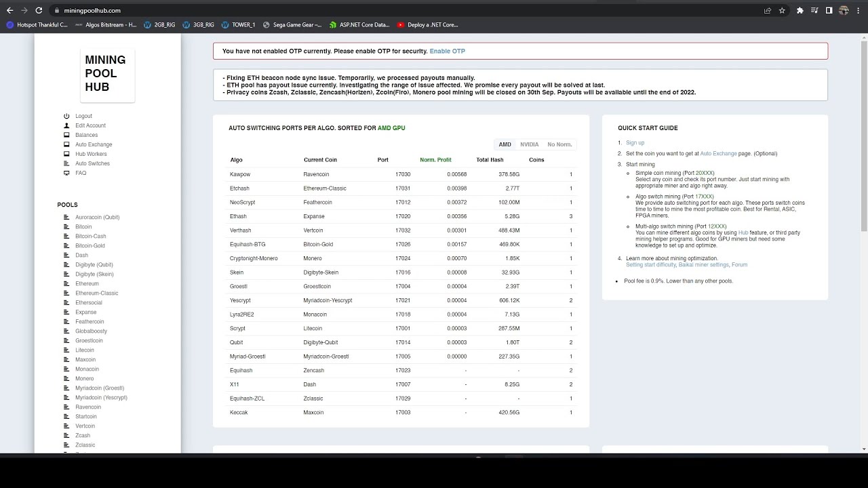Click the Cryptonight-Monero algo name
This screenshot has width=868, height=488.
pyautogui.click(x=254, y=258)
